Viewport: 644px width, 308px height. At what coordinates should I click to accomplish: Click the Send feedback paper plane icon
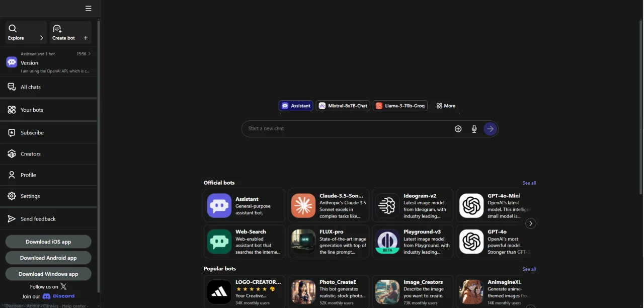(12, 219)
